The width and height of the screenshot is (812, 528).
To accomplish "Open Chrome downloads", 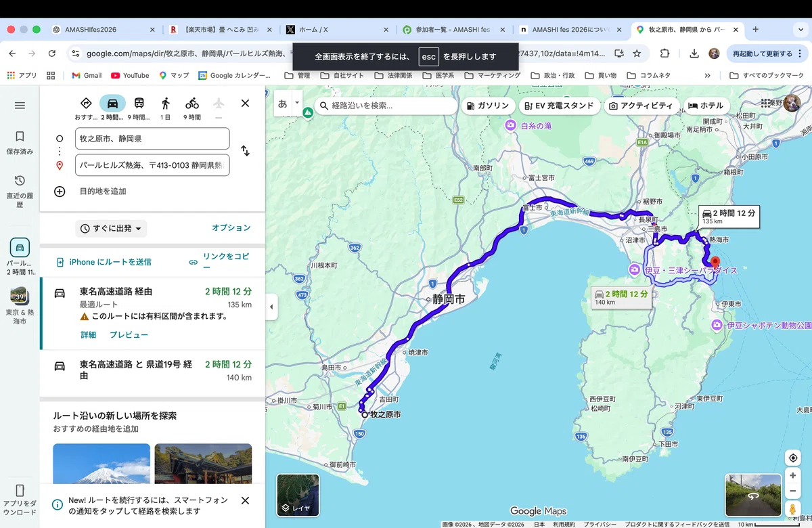I will 694,53.
